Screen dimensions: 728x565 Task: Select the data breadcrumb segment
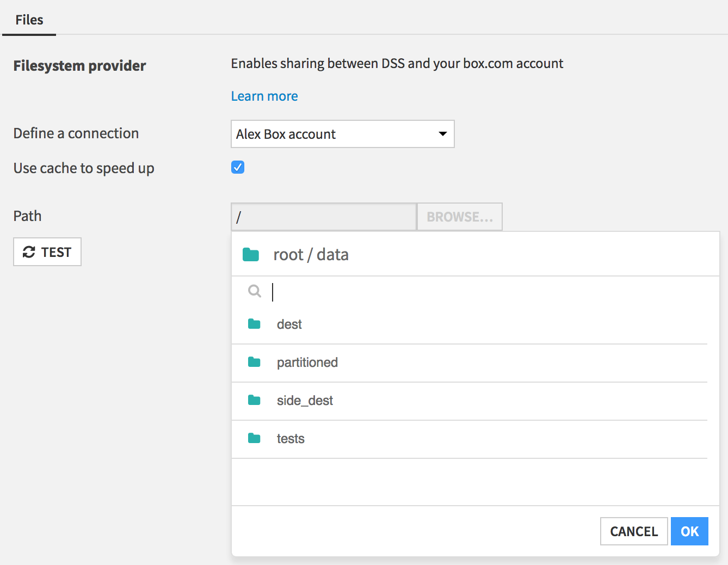tap(332, 255)
